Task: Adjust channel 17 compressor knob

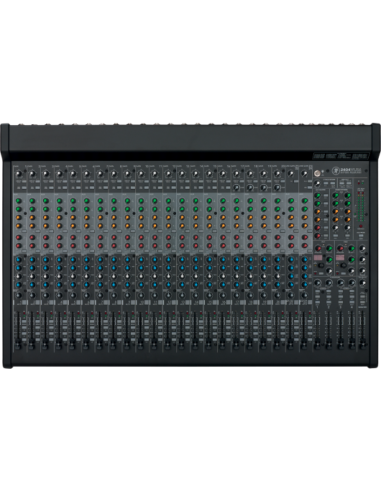Action: [236, 188]
